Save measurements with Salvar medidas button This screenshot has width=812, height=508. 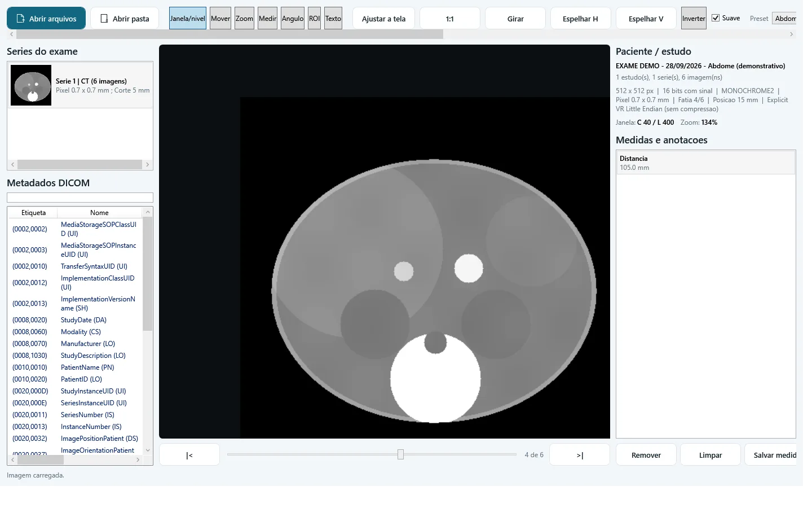coord(771,455)
